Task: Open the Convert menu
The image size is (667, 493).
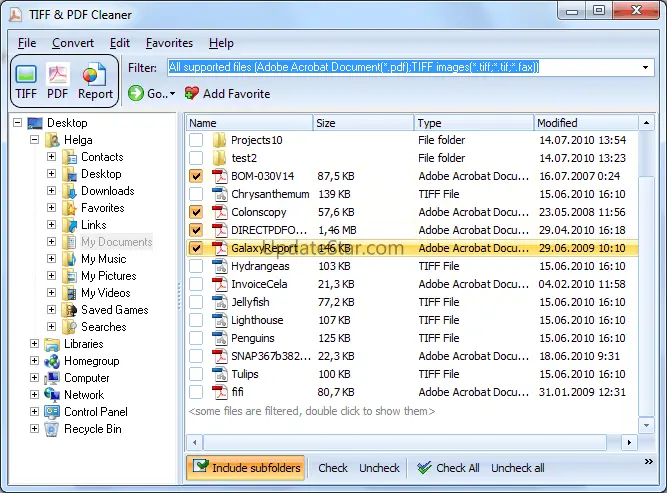Action: point(73,43)
